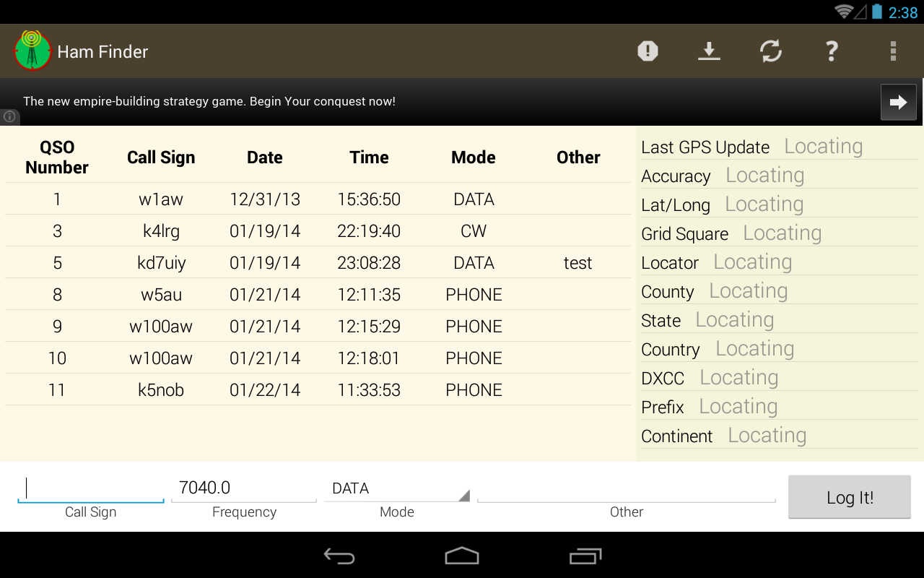Open Ham Finder help via question mark icon
Image resolution: width=924 pixels, height=578 pixels.
[x=832, y=51]
